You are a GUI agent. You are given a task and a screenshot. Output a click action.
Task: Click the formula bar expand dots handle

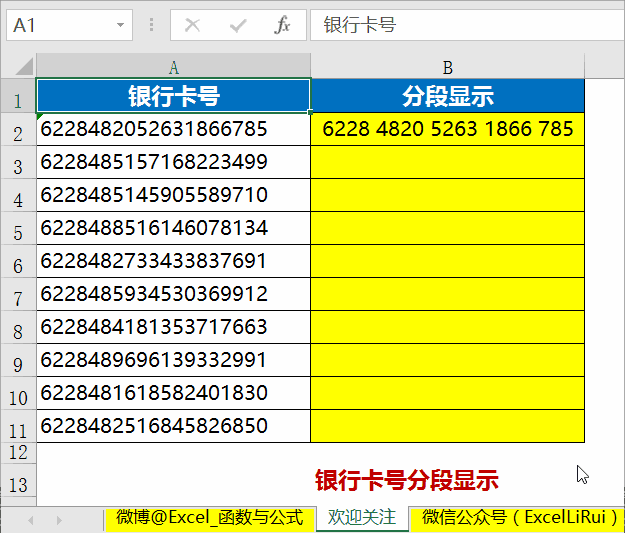(x=151, y=25)
